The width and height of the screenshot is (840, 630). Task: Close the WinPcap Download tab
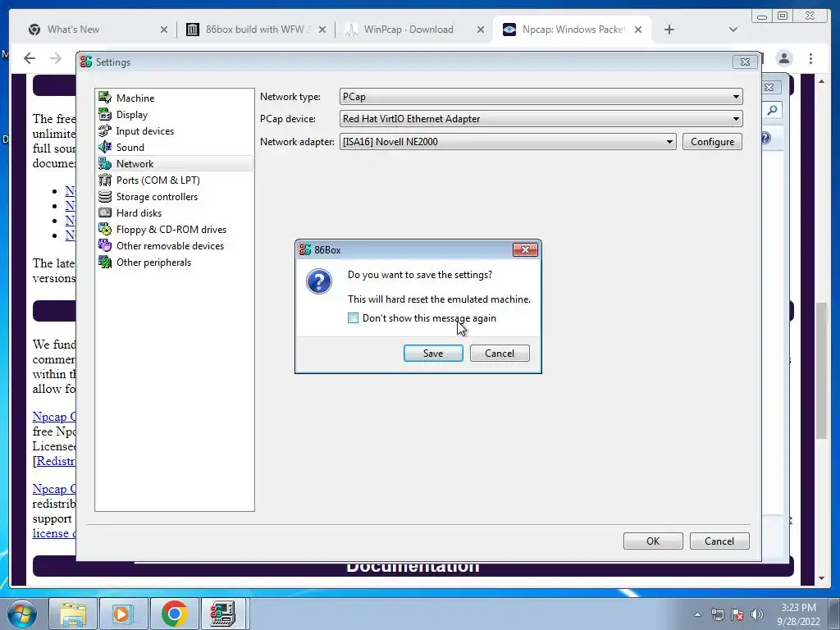point(481,30)
